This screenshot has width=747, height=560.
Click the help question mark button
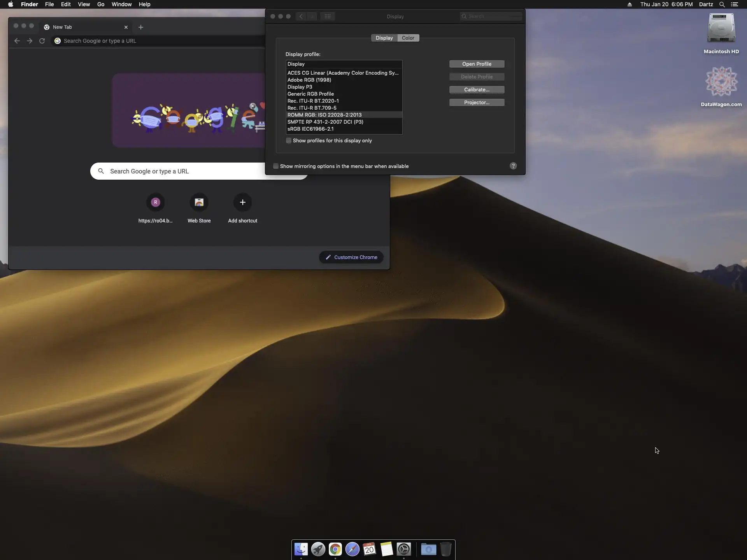[x=513, y=166]
